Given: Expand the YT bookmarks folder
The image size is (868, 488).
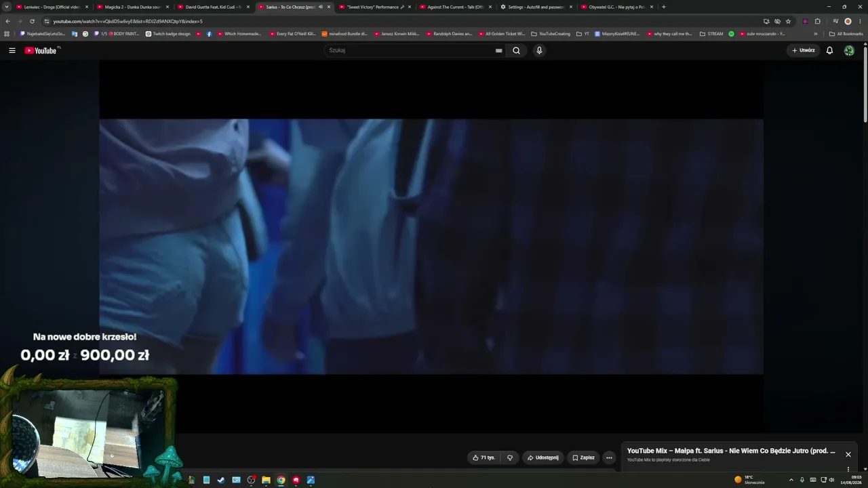Looking at the screenshot, I should coord(583,34).
